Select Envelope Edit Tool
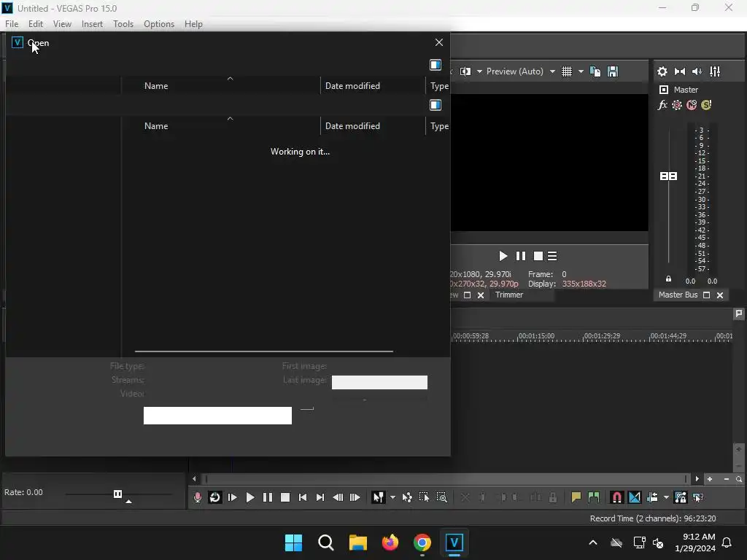The width and height of the screenshot is (747, 560). (407, 497)
